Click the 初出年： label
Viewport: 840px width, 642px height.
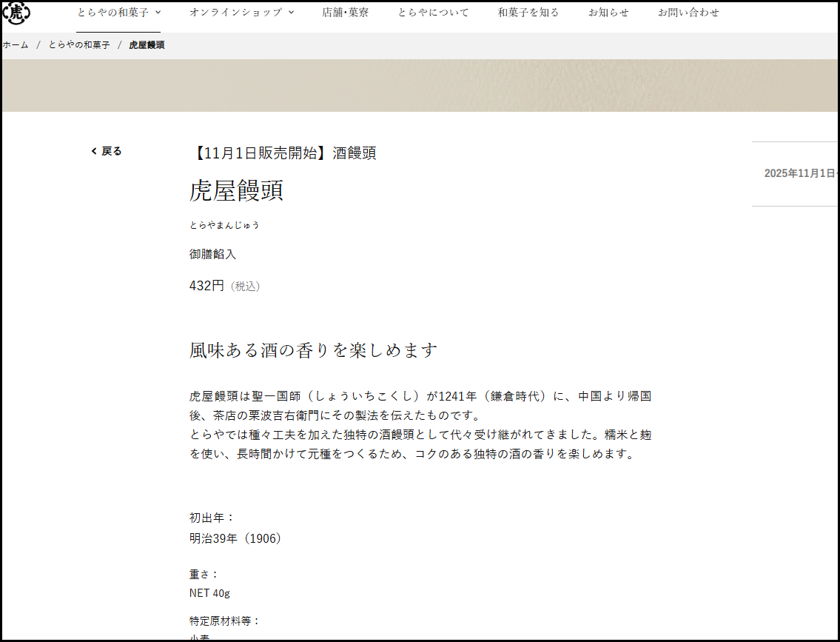212,518
